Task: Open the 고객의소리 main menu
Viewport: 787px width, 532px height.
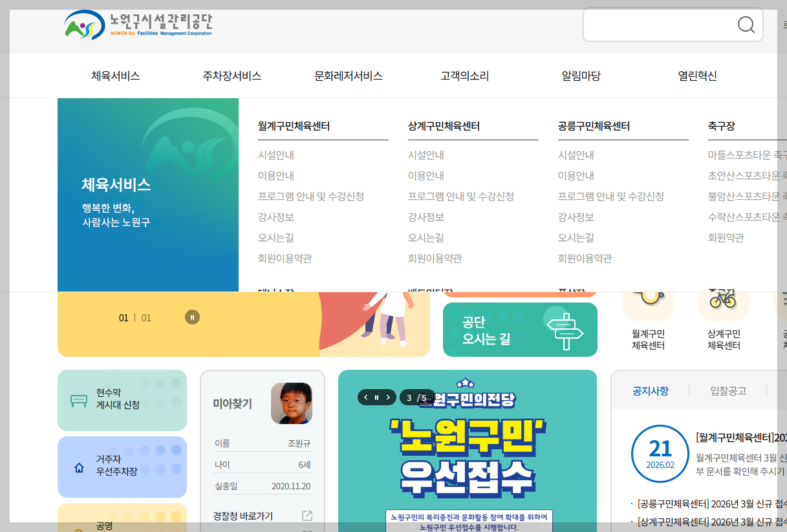Action: (x=465, y=76)
